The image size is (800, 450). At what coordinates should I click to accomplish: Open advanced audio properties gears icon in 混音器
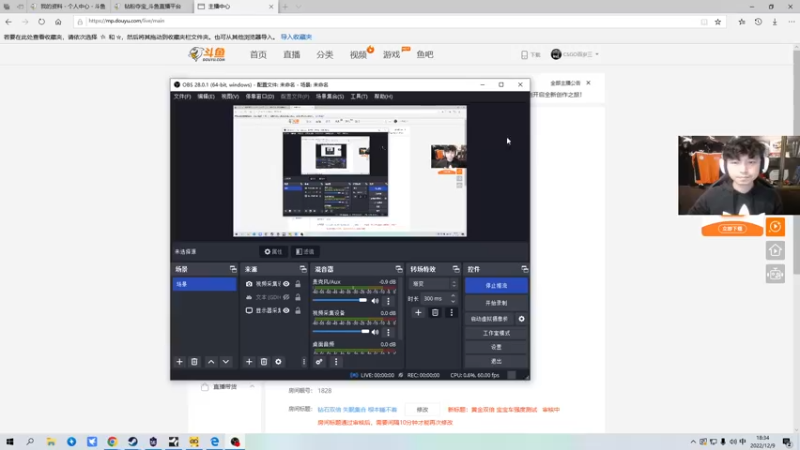coord(319,362)
